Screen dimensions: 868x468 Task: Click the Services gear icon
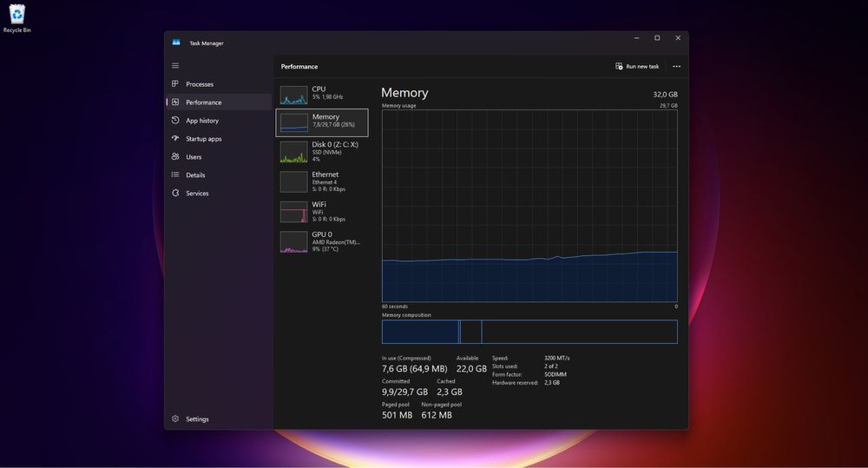(175, 193)
